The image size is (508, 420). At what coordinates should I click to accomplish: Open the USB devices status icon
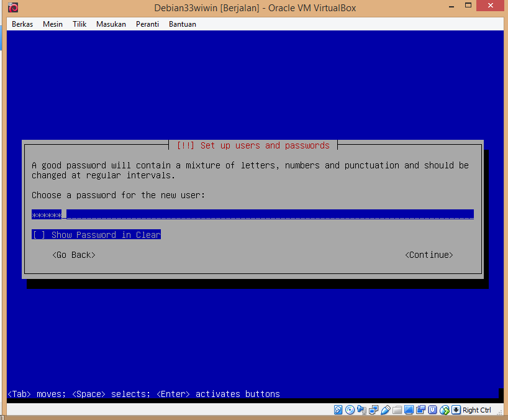[x=385, y=410]
